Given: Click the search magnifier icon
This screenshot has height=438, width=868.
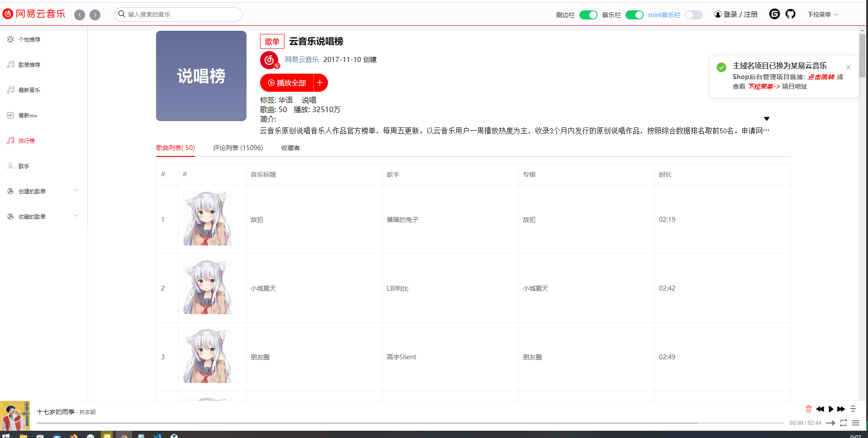Looking at the screenshot, I should pyautogui.click(x=122, y=14).
